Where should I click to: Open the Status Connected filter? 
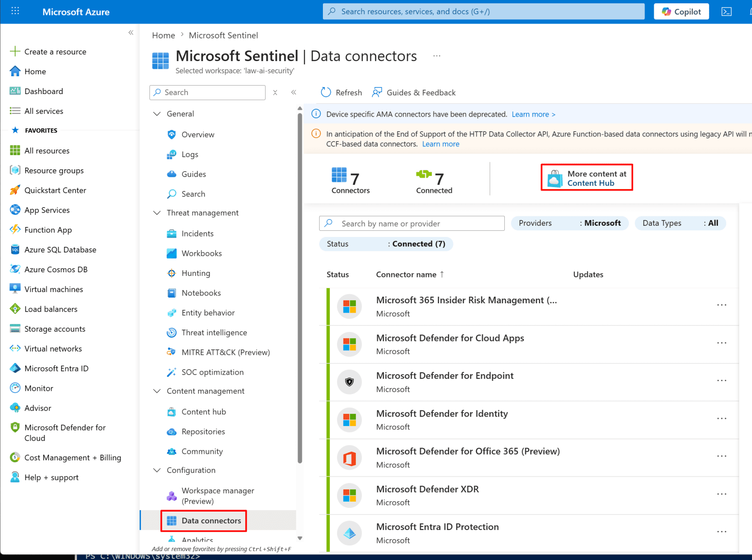[386, 244]
